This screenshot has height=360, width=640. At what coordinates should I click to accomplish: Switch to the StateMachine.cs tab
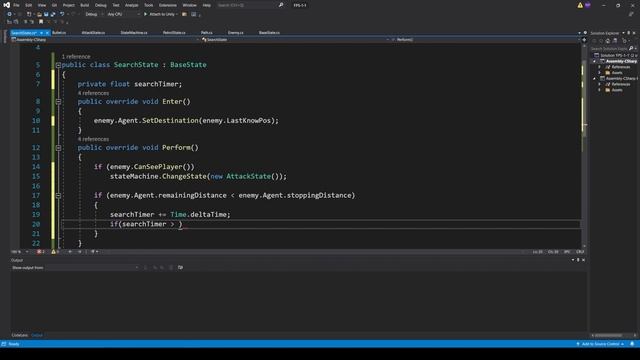134,33
